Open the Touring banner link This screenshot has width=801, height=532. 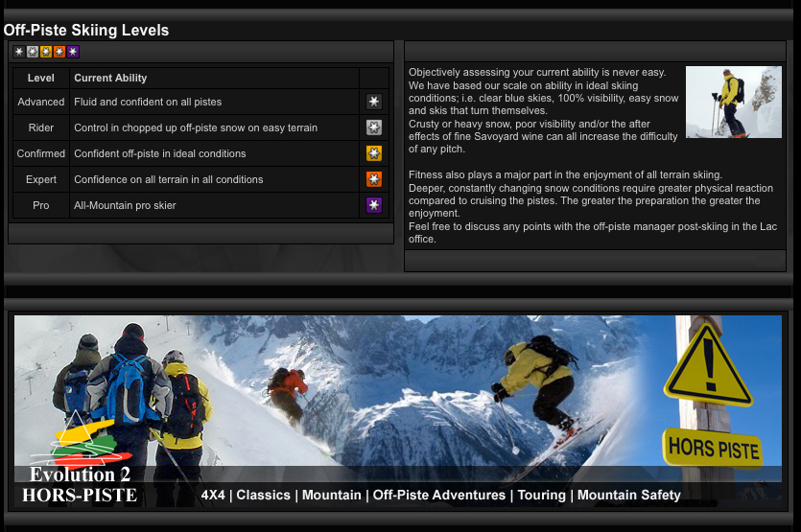point(541,495)
